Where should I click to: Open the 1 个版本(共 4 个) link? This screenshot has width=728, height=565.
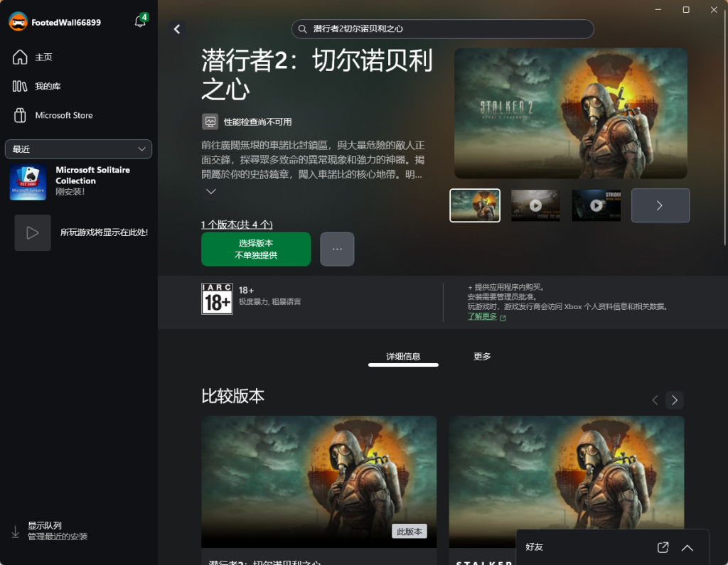pyautogui.click(x=237, y=225)
